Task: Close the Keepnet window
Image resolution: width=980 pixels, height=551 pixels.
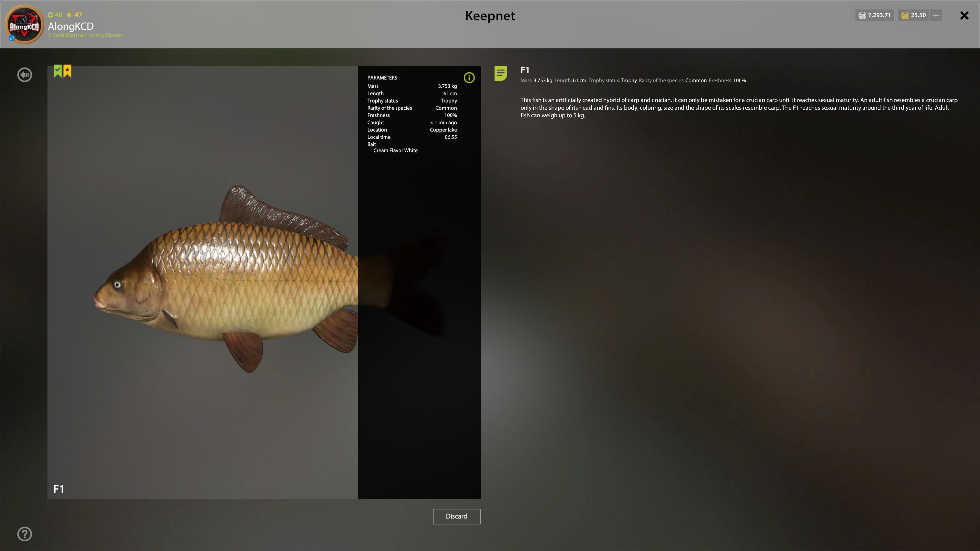Action: tap(964, 16)
